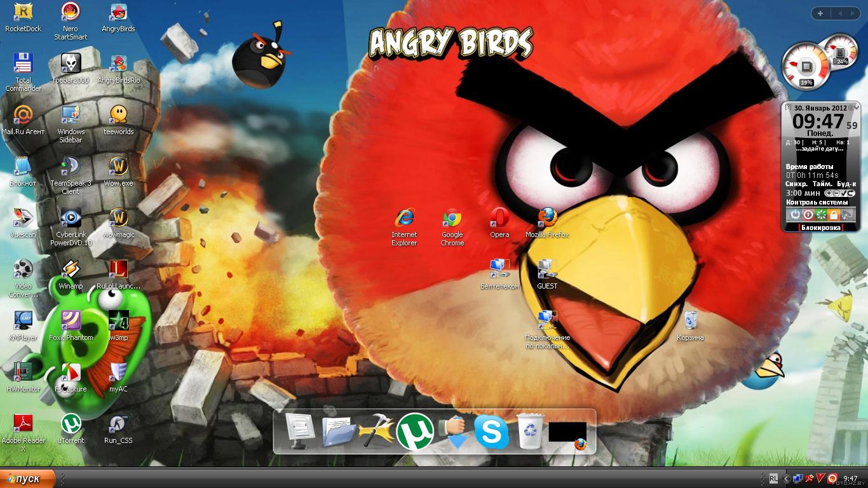Expand the clock widget chevron at top-right

coord(856,107)
